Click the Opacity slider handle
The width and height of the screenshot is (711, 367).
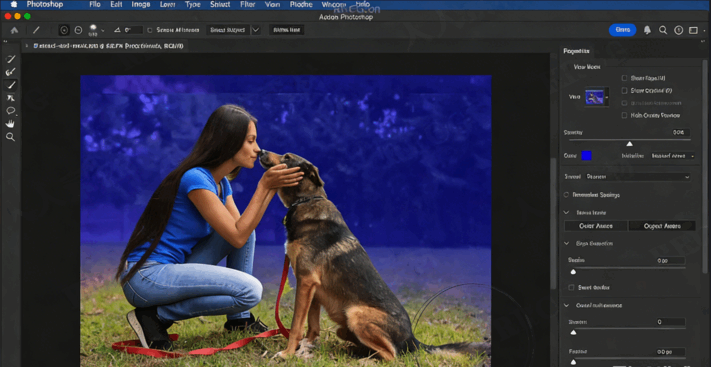(x=629, y=144)
